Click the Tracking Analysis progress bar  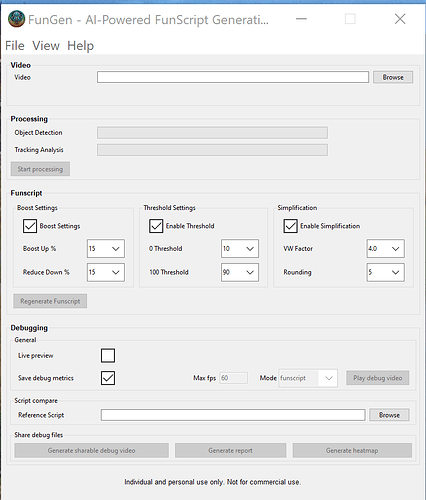pyautogui.click(x=212, y=150)
